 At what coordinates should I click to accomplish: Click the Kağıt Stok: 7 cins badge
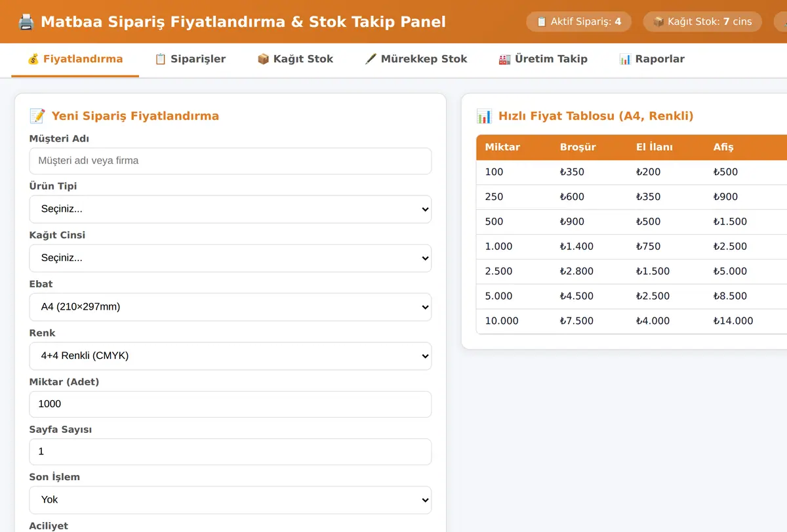pos(702,22)
